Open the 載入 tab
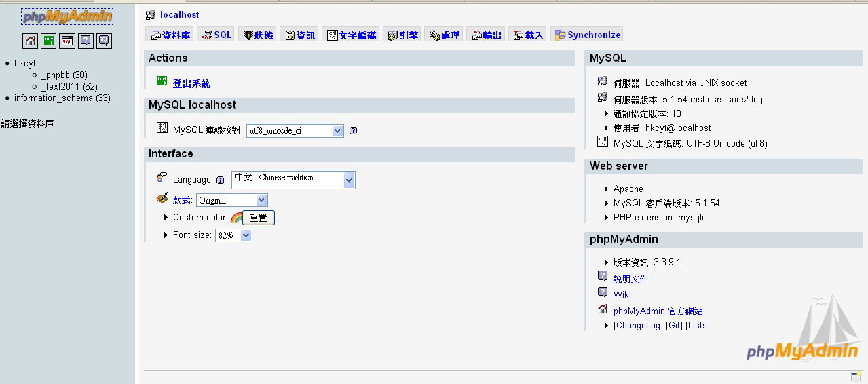Viewport: 868px width, 384px height. [529, 35]
